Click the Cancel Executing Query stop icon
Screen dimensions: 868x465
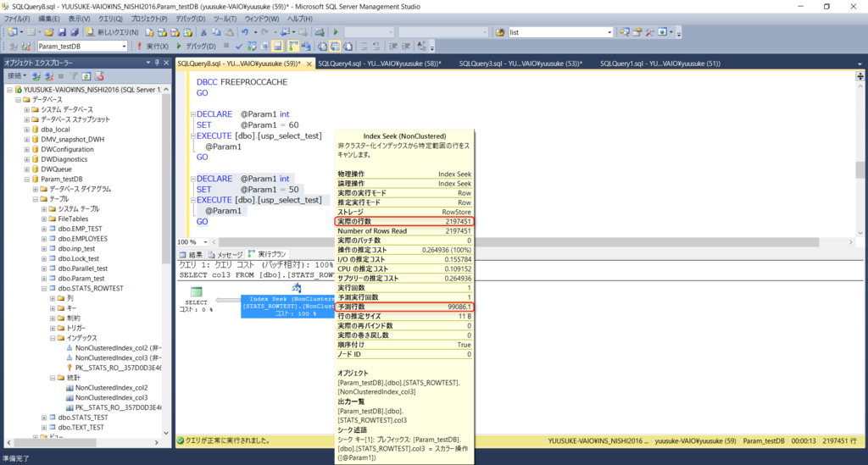225,46
